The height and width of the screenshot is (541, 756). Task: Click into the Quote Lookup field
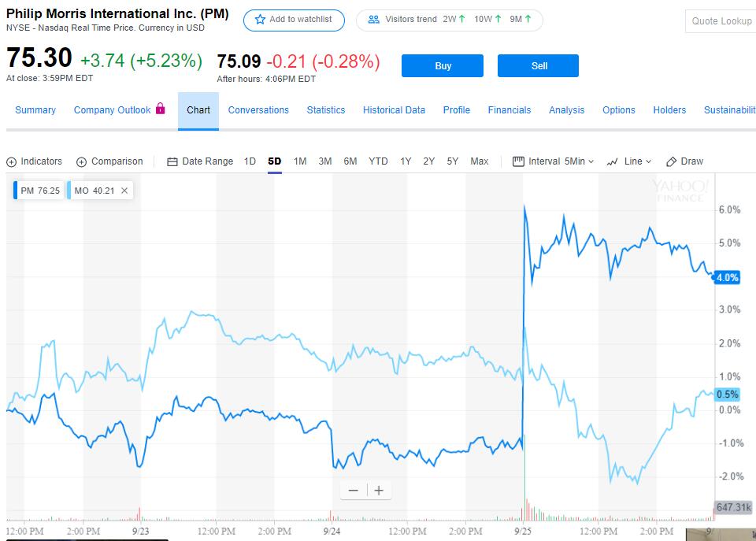721,21
